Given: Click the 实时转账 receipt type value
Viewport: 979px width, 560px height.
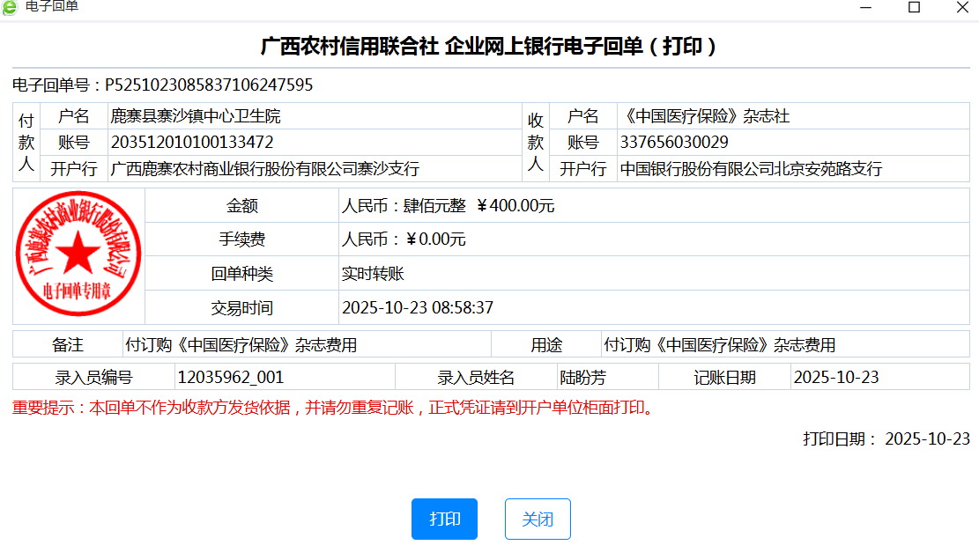Looking at the screenshot, I should click(x=373, y=274).
